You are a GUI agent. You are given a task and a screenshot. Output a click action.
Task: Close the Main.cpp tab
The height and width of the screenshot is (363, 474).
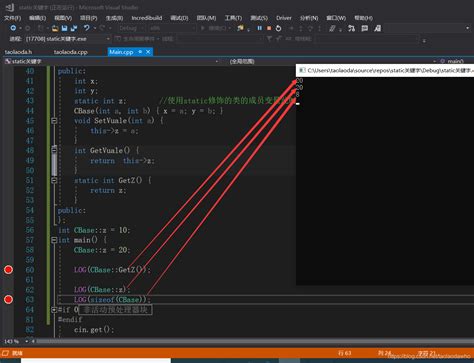(148, 52)
